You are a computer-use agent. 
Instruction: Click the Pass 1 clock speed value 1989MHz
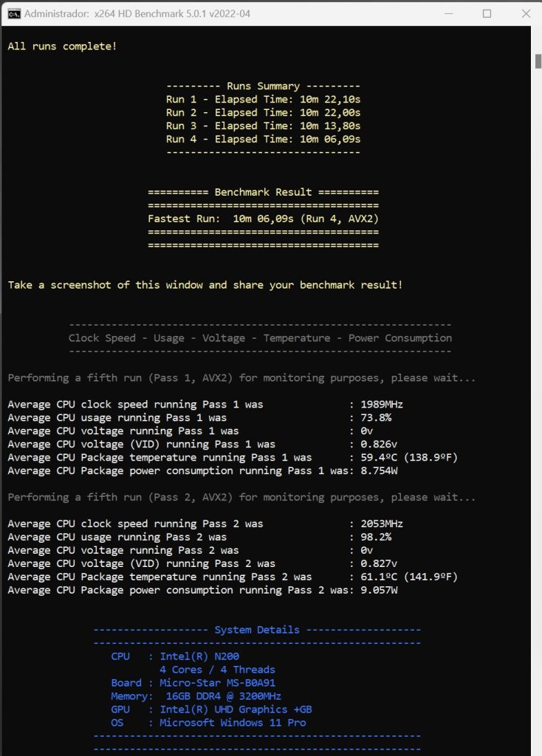(382, 404)
